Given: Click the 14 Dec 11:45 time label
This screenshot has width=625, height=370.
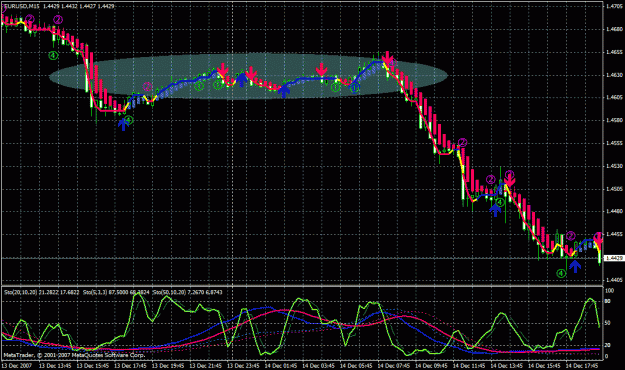Looking at the screenshot, I should [x=469, y=366].
